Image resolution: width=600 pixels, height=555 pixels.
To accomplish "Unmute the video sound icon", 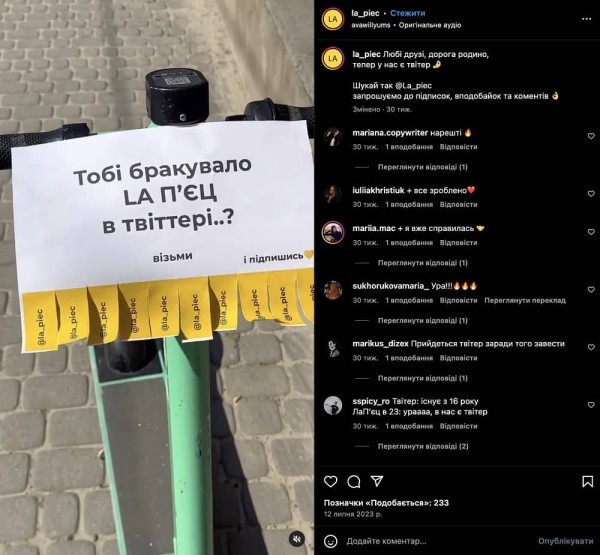I will click(x=297, y=539).
